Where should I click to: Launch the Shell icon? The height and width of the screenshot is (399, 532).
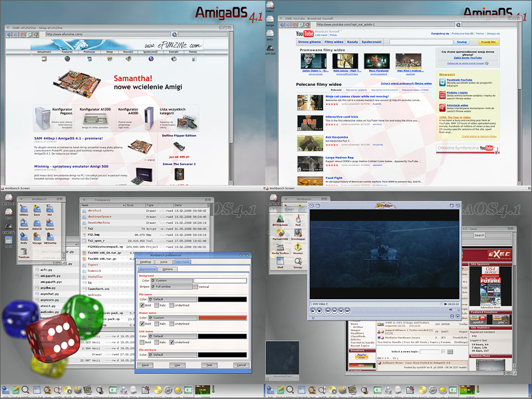[x=280, y=263]
